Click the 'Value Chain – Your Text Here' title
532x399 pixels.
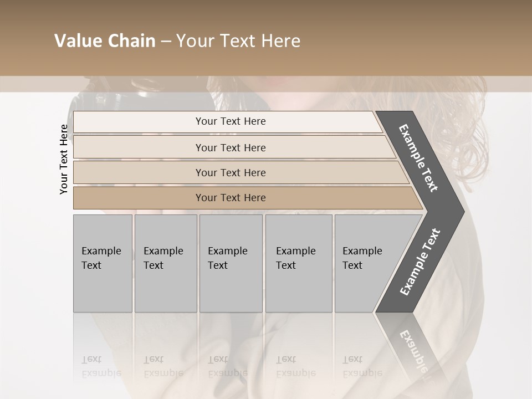click(177, 41)
